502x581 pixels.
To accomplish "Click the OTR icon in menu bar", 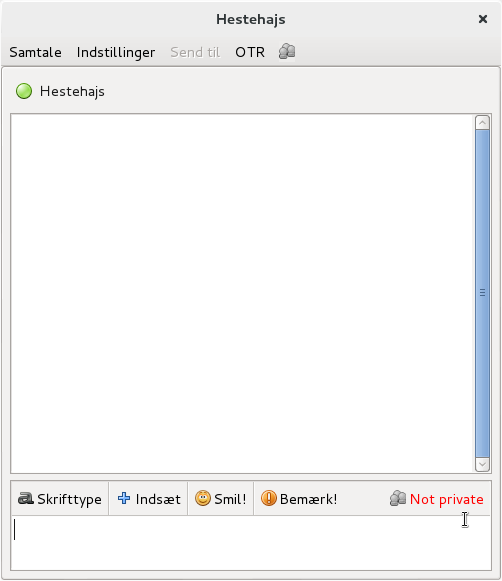I will click(x=287, y=52).
